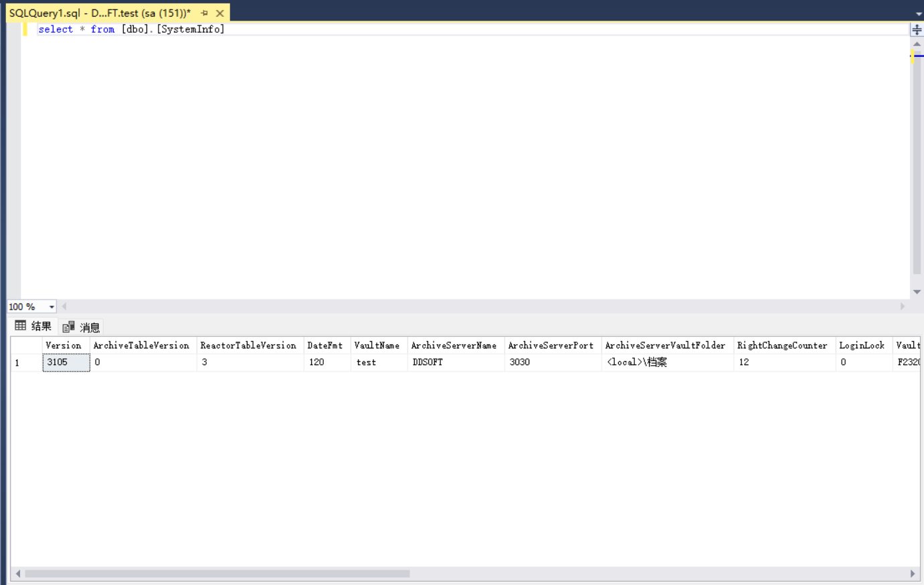The width and height of the screenshot is (924, 585).
Task: Click the editor horizontal scroll left arrow
Action: (x=64, y=306)
